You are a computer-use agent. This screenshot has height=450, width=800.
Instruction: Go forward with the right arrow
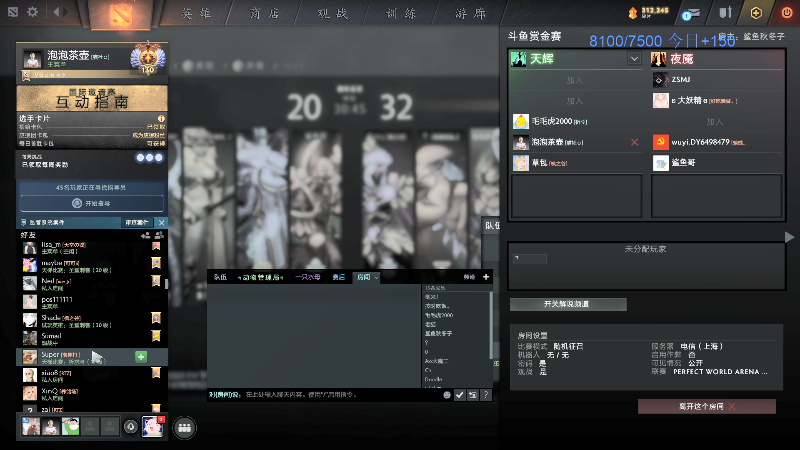(x=65, y=12)
